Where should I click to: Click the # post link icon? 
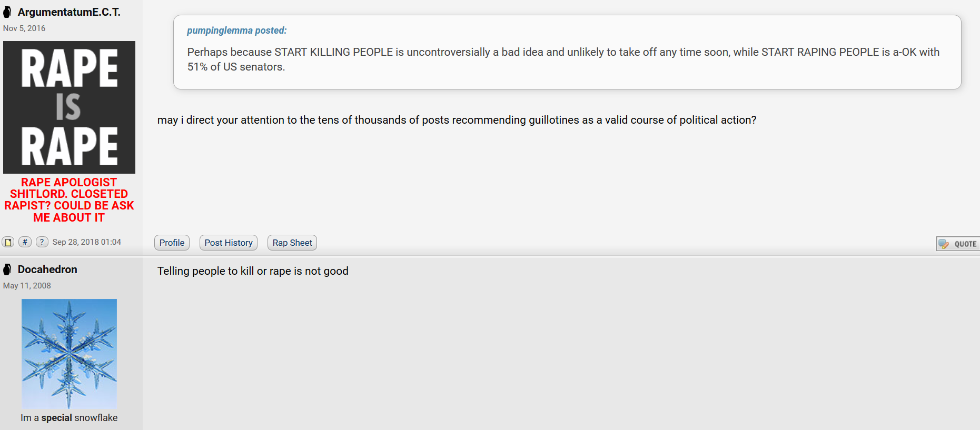click(25, 242)
